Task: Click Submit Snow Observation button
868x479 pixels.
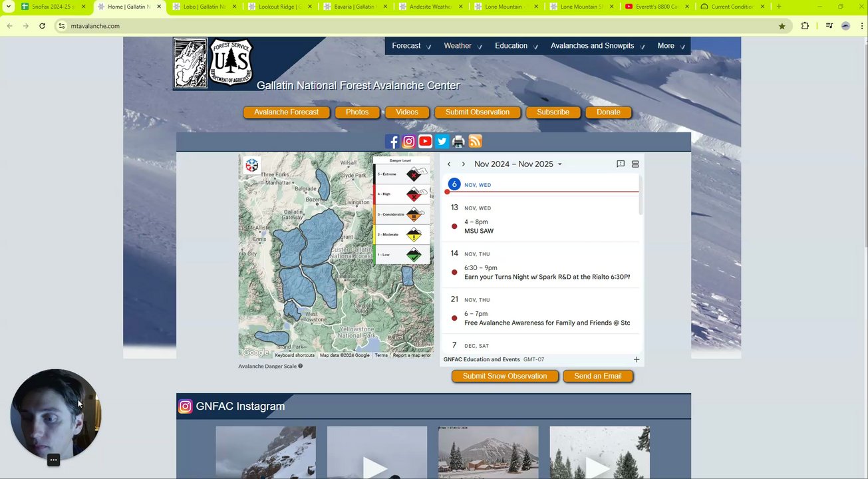Action: [x=505, y=377]
